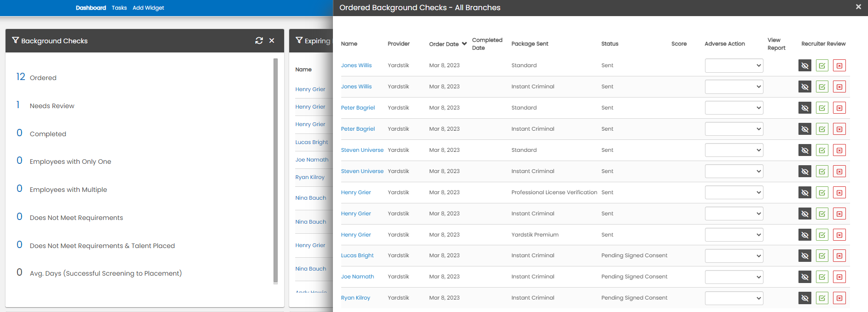Click the filter icon in Expiring widget
This screenshot has width=868, height=312.
(x=299, y=40)
